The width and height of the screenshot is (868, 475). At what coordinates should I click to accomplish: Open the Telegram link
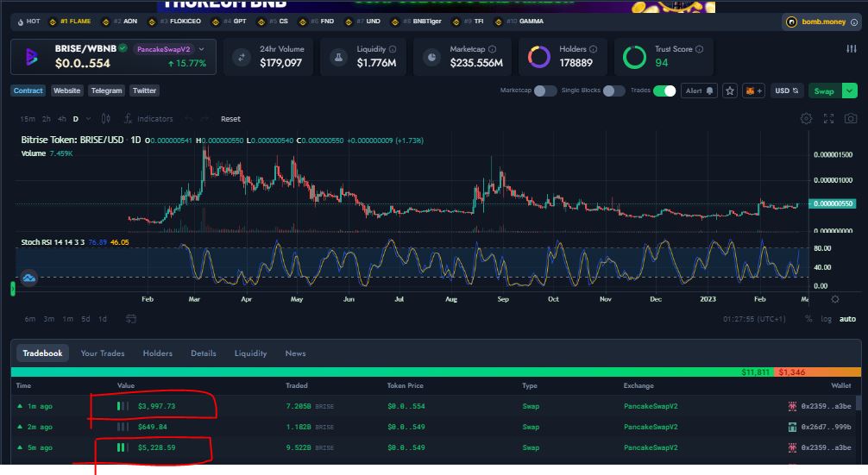click(106, 91)
